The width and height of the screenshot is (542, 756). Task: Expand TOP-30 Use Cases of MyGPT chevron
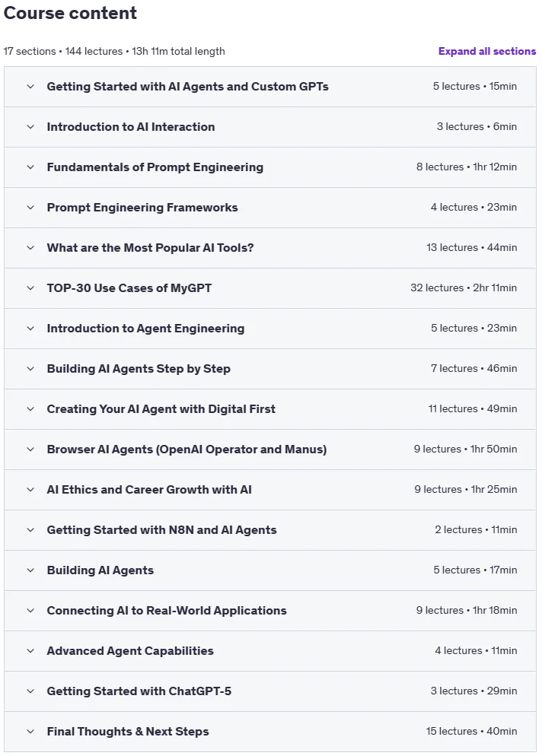(x=30, y=288)
